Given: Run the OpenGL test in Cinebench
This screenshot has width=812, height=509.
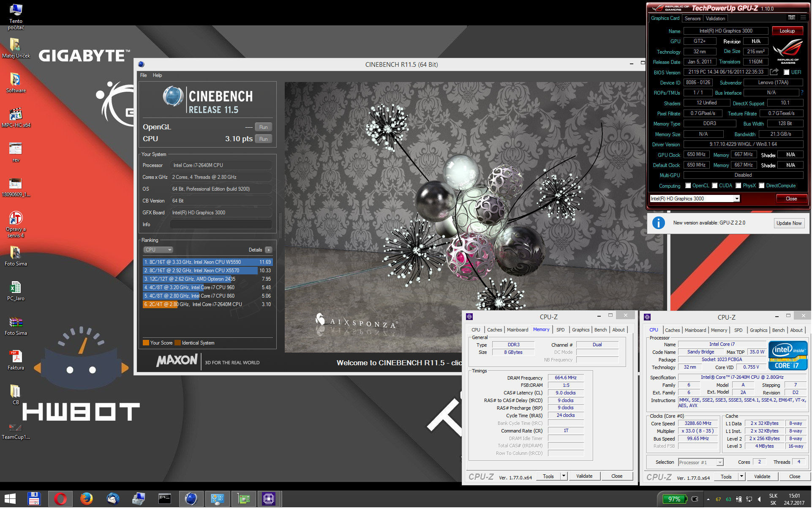Looking at the screenshot, I should tap(264, 127).
